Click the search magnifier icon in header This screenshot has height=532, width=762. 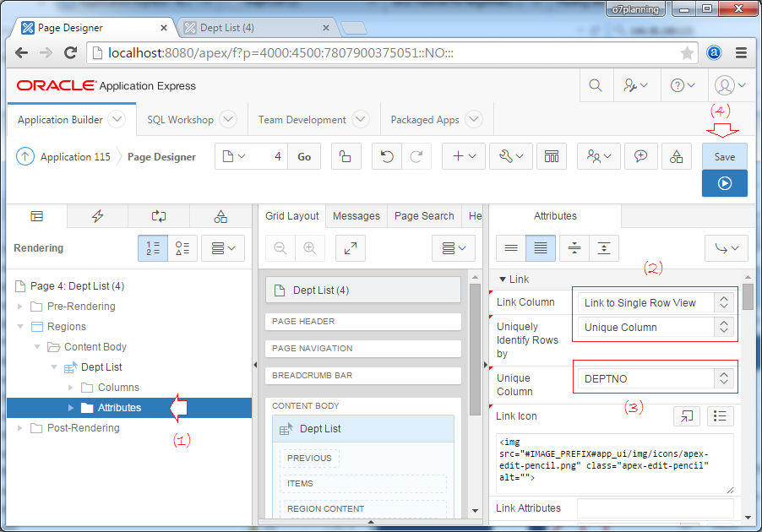point(596,85)
